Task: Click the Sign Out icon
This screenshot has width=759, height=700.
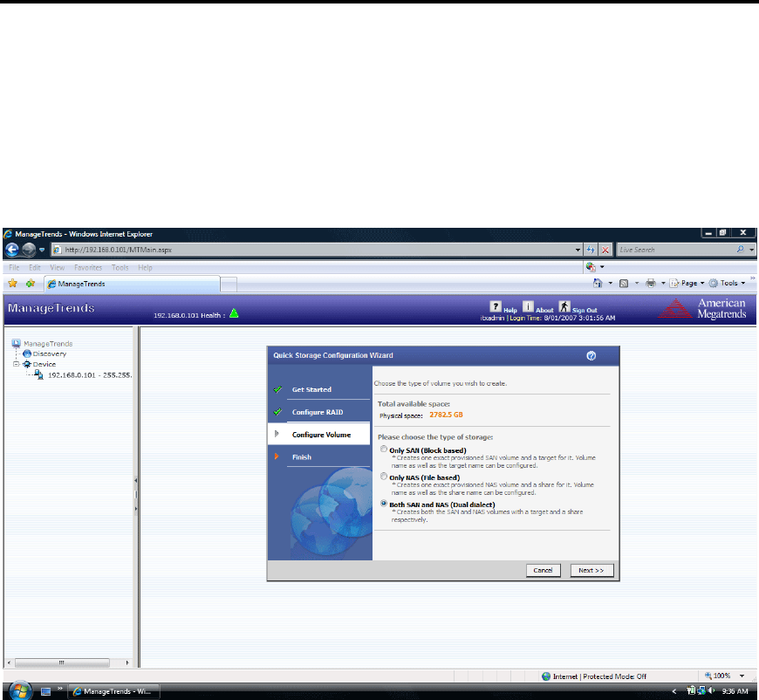Action: pyautogui.click(x=564, y=306)
